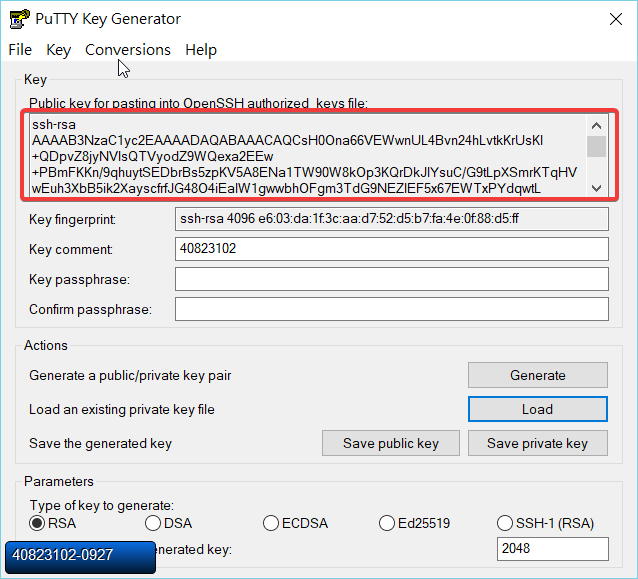Click the Key comment field containing 40823102
638x579 pixels.
click(x=392, y=249)
